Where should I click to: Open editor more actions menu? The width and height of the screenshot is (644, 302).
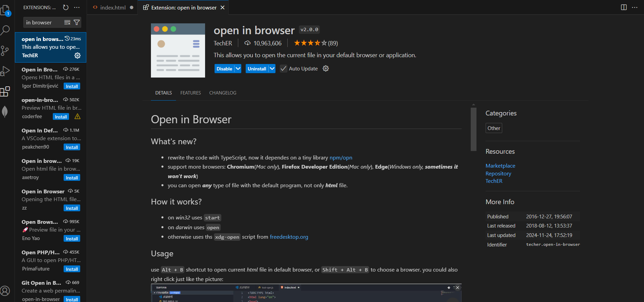635,7
